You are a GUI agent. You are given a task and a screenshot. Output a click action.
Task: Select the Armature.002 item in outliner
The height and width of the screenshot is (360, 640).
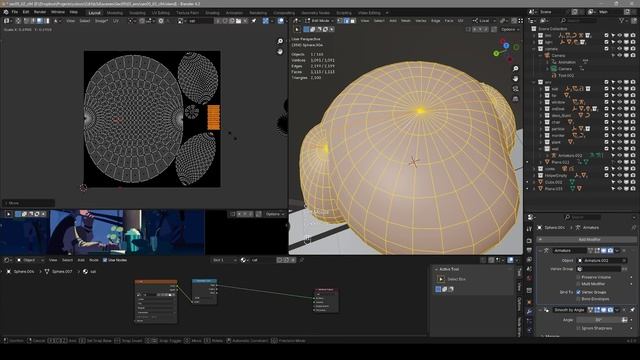point(569,156)
